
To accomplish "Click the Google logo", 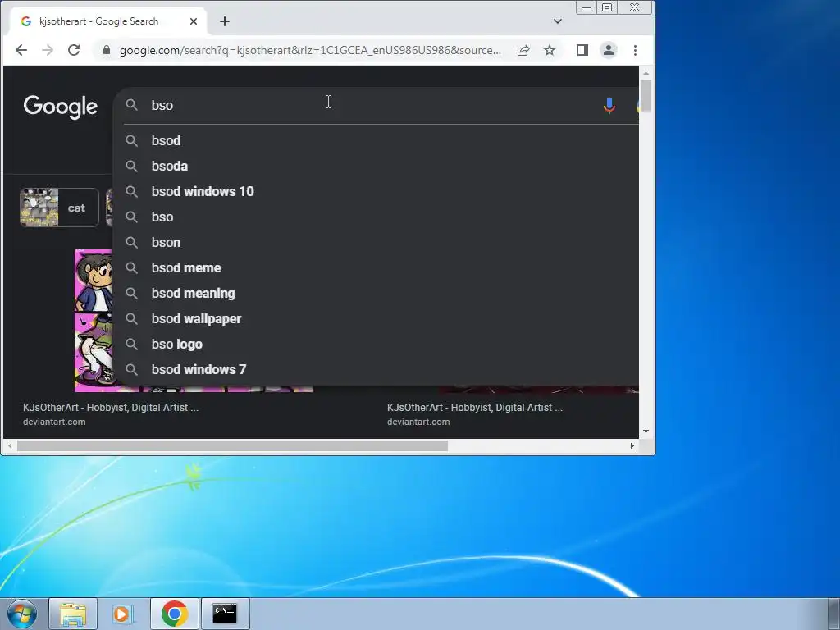I will 61,107.
